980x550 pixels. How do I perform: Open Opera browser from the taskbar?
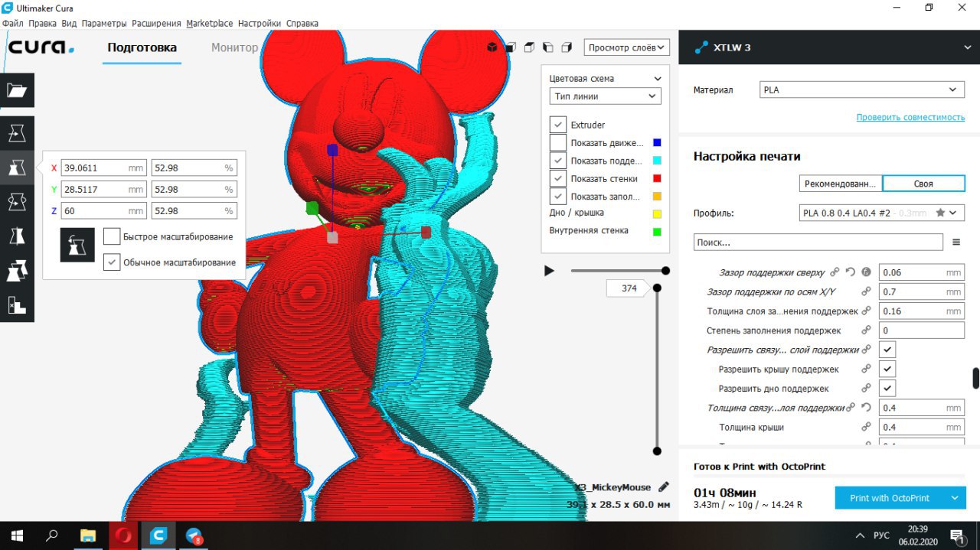coord(123,535)
